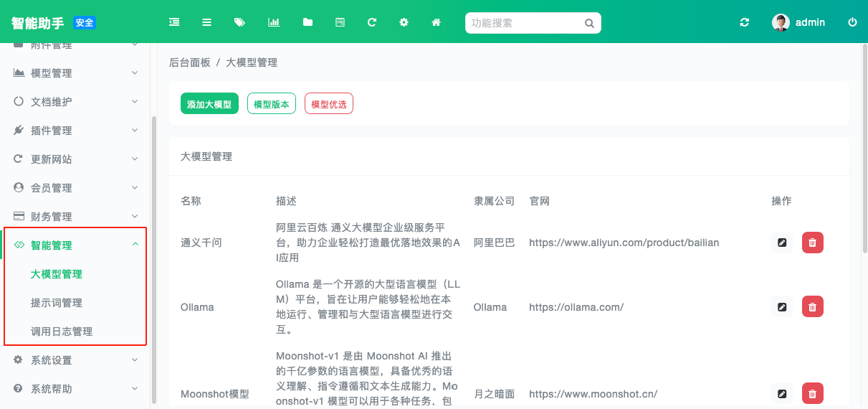Click the main page vertical scrollbar
The width and height of the screenshot is (868, 409).
point(864,149)
